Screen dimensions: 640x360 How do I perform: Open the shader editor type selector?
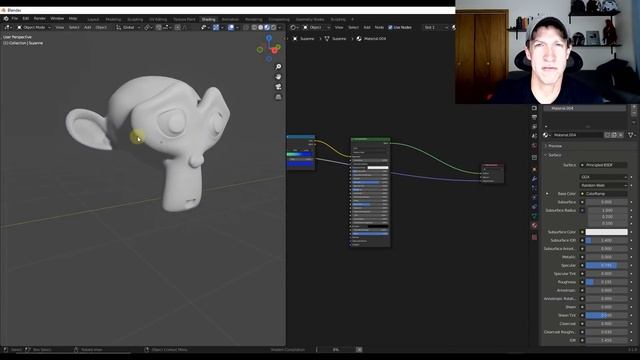click(294, 27)
